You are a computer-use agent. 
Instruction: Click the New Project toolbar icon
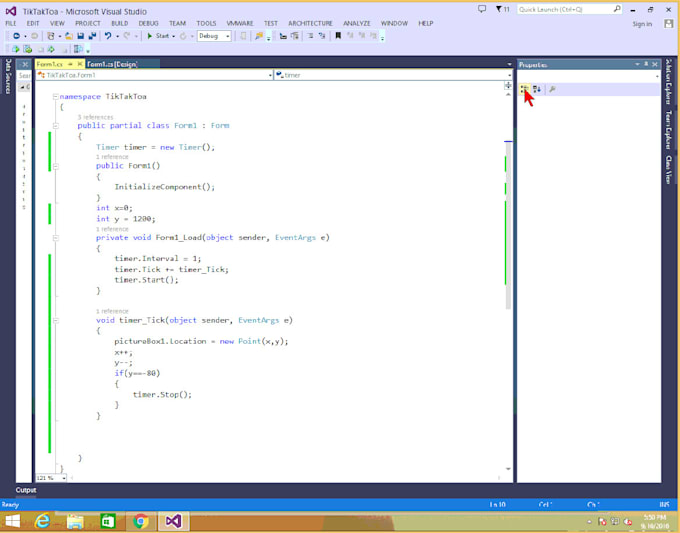point(51,36)
